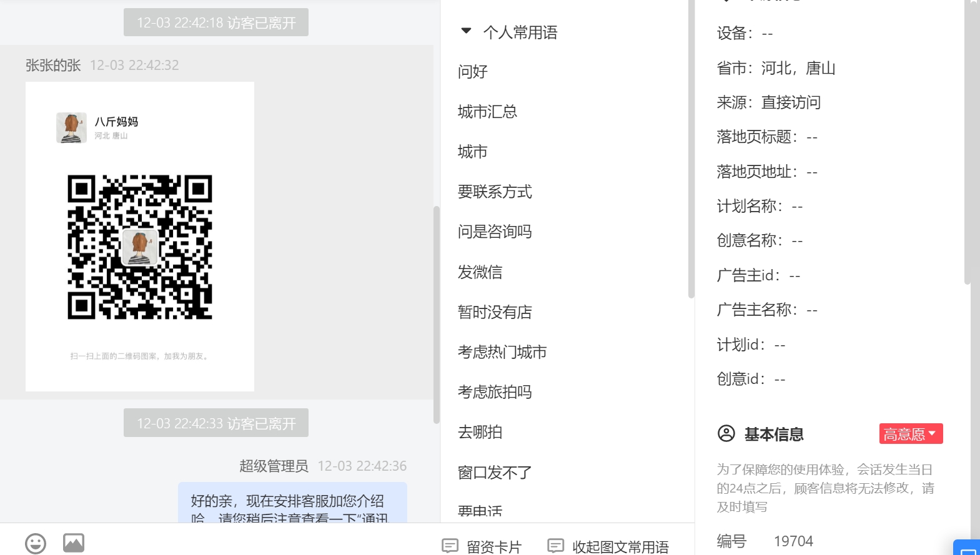The height and width of the screenshot is (555, 980).
Task: Click the 好的亲 reply message bubble
Action: coord(292,503)
